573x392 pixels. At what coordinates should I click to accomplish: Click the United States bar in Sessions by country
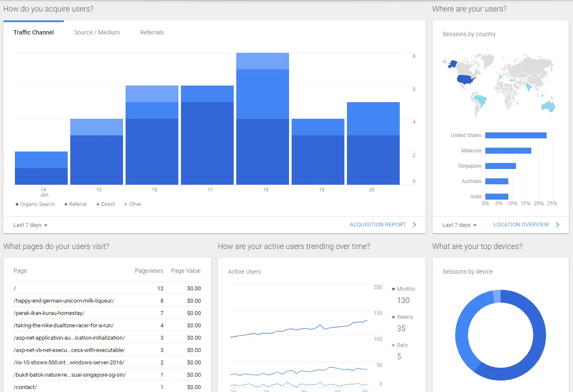[x=516, y=135]
